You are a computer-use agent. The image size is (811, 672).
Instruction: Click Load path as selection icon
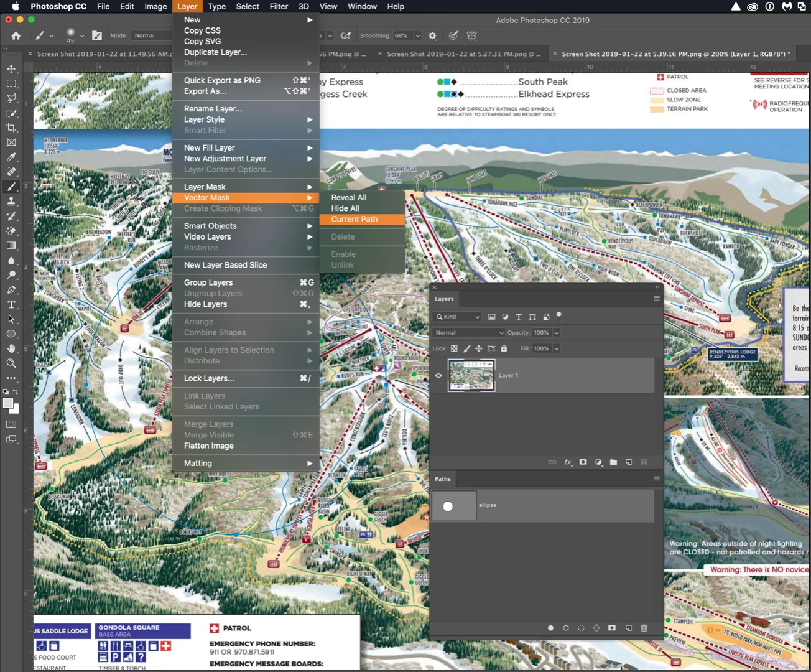point(581,628)
